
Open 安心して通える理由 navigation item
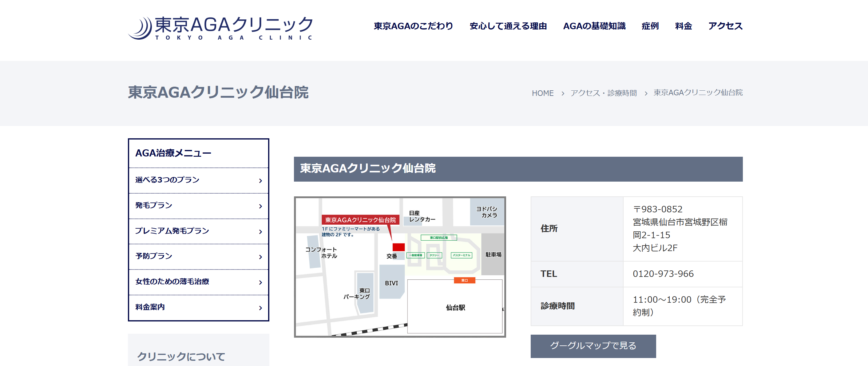[x=508, y=26]
